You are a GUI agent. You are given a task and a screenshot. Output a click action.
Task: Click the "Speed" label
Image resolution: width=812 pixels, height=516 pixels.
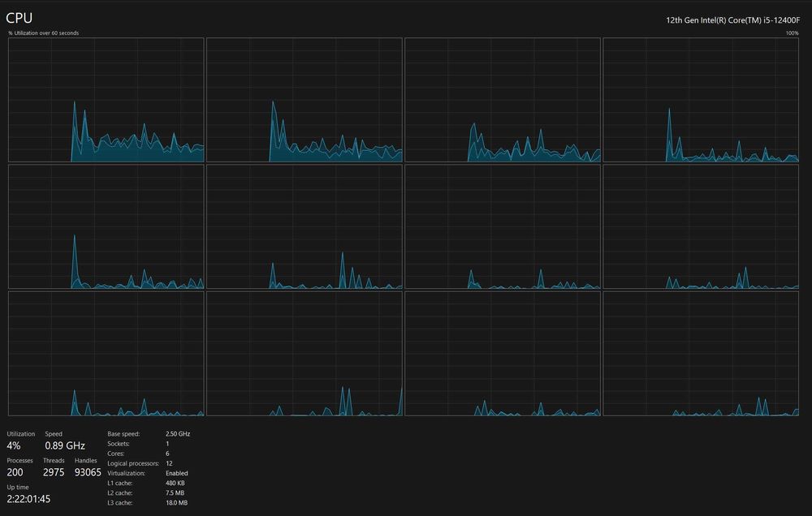(x=54, y=434)
